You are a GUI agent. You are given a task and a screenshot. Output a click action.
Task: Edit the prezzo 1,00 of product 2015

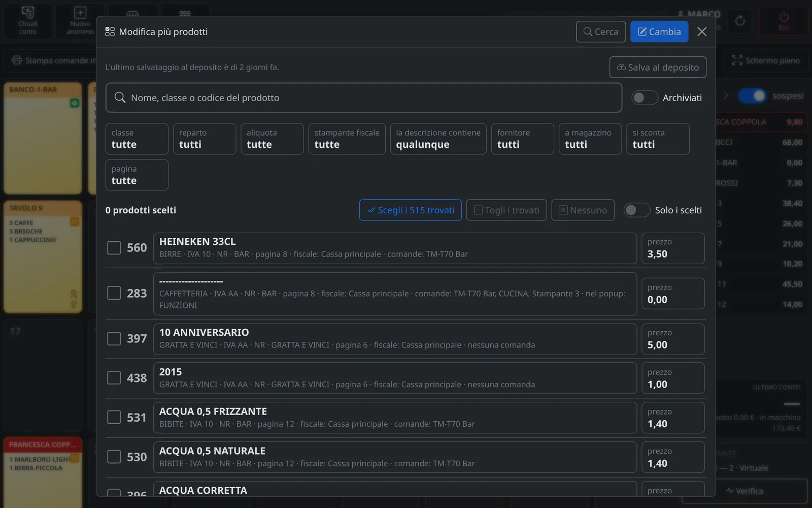tap(673, 378)
